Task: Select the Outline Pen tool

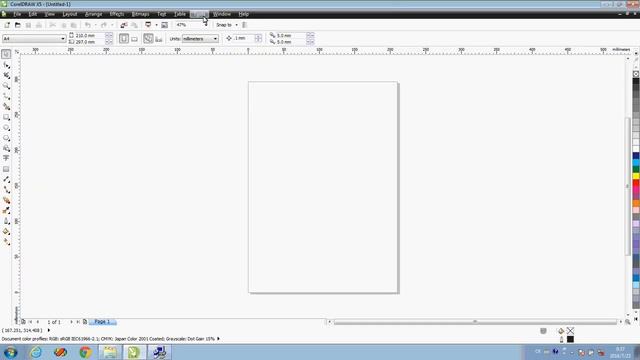Action: pos(6,221)
